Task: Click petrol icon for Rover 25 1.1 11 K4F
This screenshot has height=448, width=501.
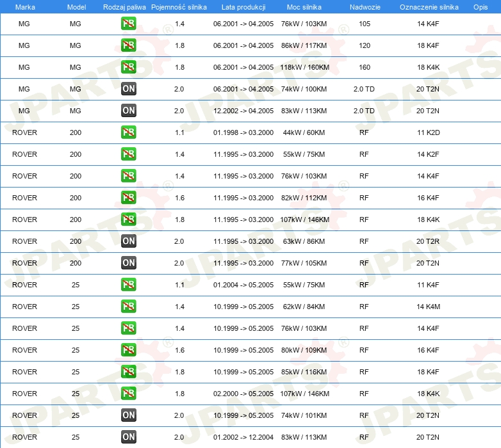Action: click(x=128, y=285)
